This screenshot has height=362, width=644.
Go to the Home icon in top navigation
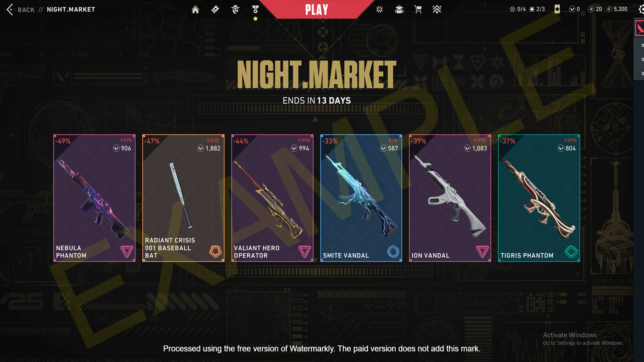click(x=195, y=10)
